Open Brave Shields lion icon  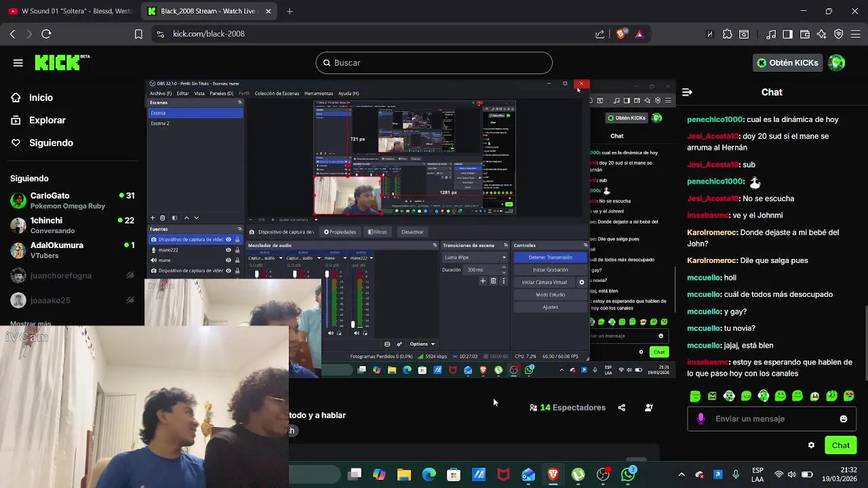coord(621,34)
